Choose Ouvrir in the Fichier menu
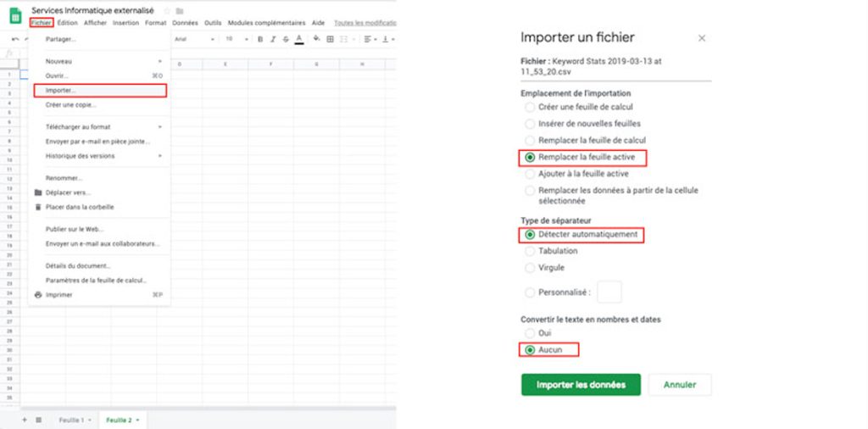The height and width of the screenshot is (429, 868). pyautogui.click(x=100, y=75)
